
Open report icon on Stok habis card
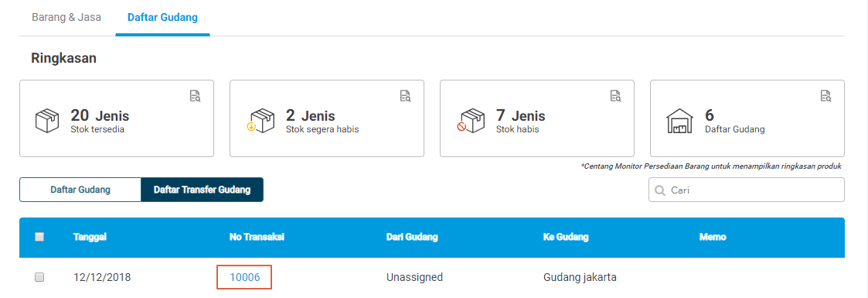pyautogui.click(x=615, y=96)
